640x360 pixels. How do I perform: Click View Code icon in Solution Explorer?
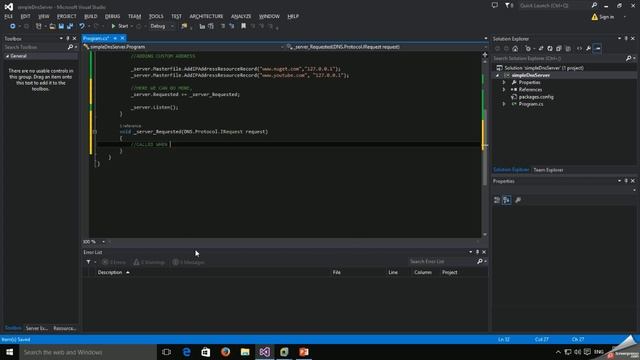click(x=579, y=49)
